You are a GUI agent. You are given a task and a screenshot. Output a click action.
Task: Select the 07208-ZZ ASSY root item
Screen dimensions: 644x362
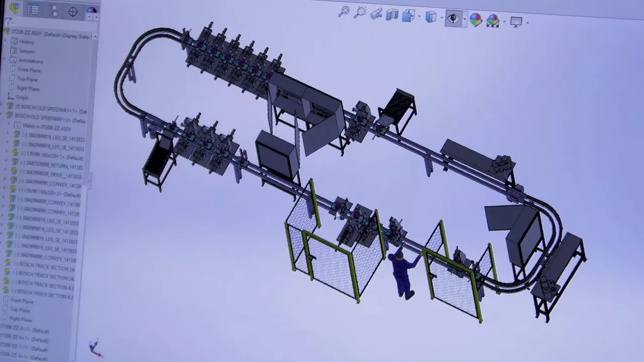tap(48, 34)
